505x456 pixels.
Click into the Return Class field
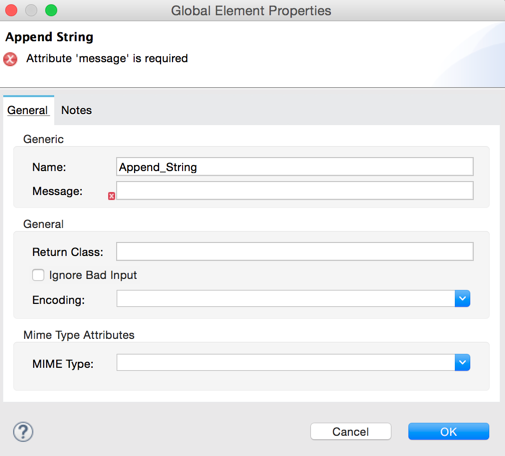295,252
